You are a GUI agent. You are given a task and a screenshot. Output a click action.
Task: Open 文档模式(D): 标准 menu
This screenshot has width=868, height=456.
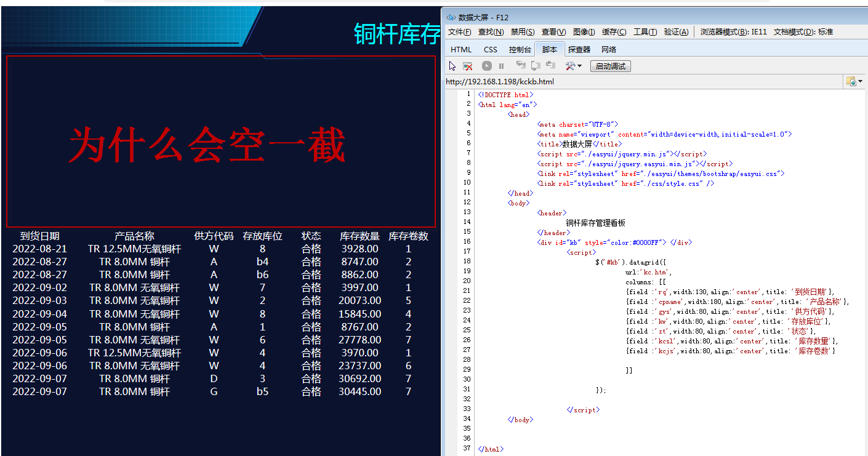coord(803,32)
